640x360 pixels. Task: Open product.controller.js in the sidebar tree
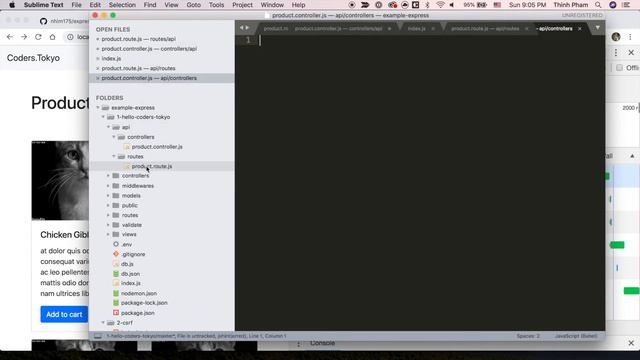157,147
